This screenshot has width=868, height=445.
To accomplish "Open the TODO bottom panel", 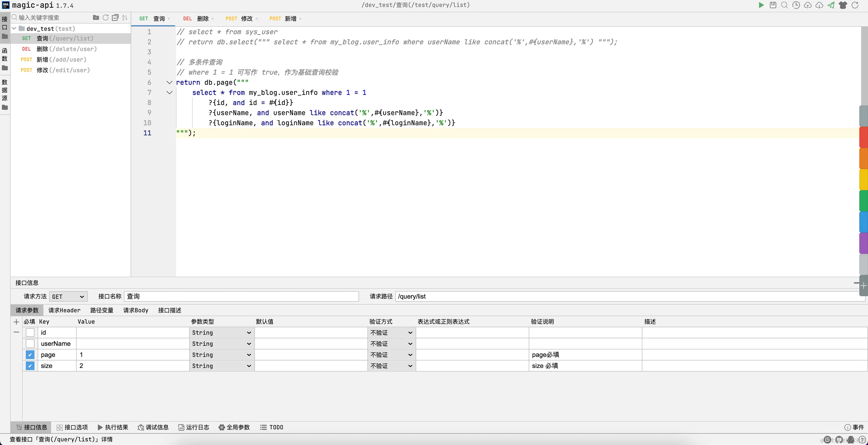I will tap(272, 428).
